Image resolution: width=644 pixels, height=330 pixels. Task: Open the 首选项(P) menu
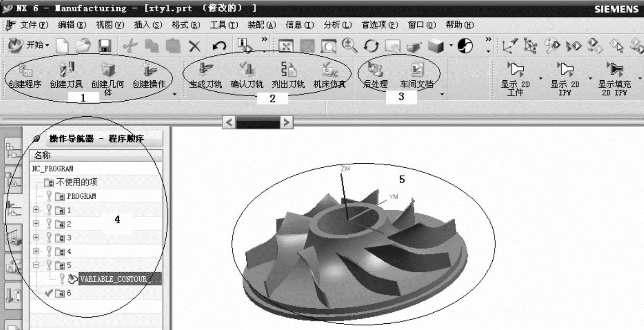pyautogui.click(x=380, y=25)
